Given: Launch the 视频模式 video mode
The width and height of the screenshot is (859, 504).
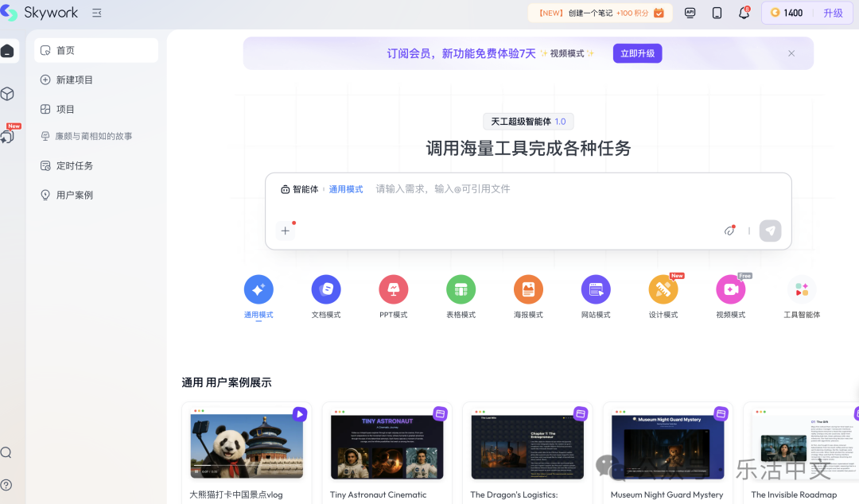Looking at the screenshot, I should (x=731, y=289).
